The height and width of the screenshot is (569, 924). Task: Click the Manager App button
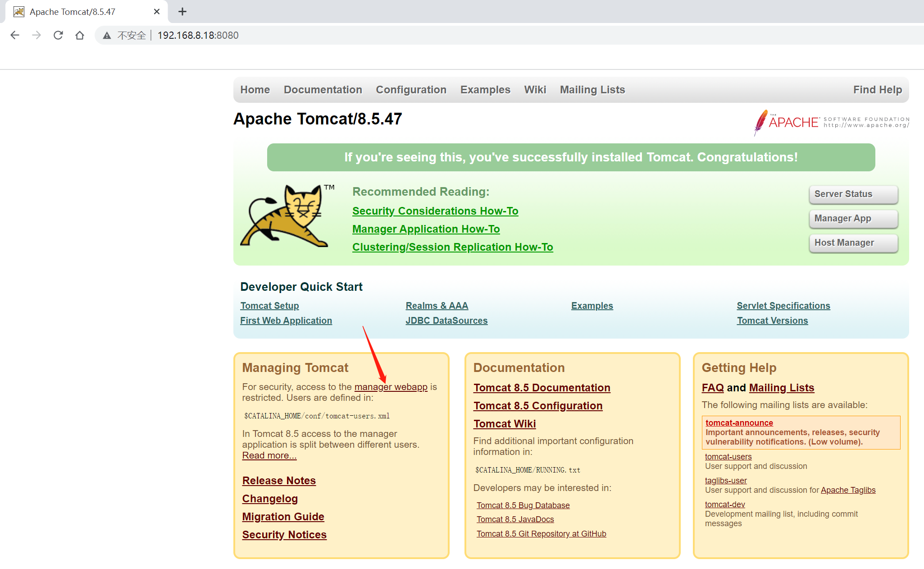[853, 219]
